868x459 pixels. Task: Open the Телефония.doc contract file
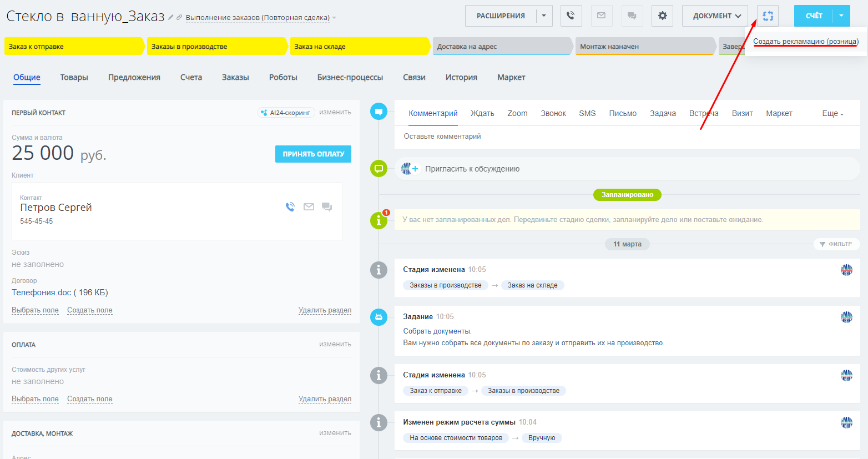tap(42, 292)
